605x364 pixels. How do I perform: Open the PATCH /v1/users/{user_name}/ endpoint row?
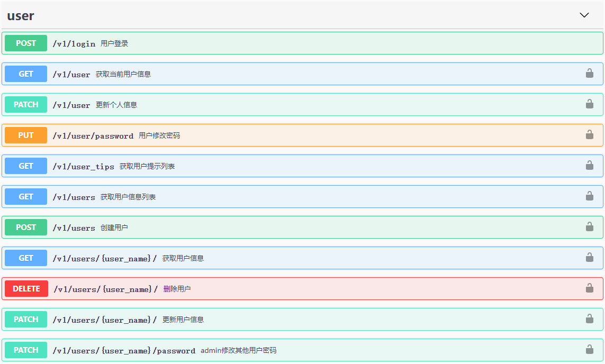click(x=265, y=319)
